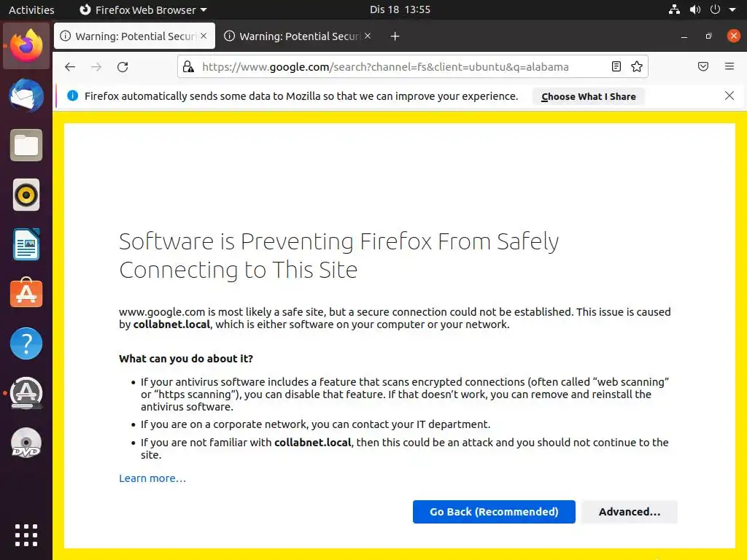Image resolution: width=747 pixels, height=560 pixels.
Task: Click Go Back (Recommended) button
Action: pos(494,512)
